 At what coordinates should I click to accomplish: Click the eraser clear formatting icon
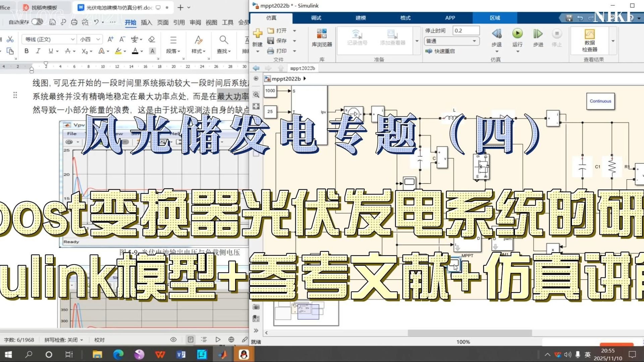tap(152, 40)
